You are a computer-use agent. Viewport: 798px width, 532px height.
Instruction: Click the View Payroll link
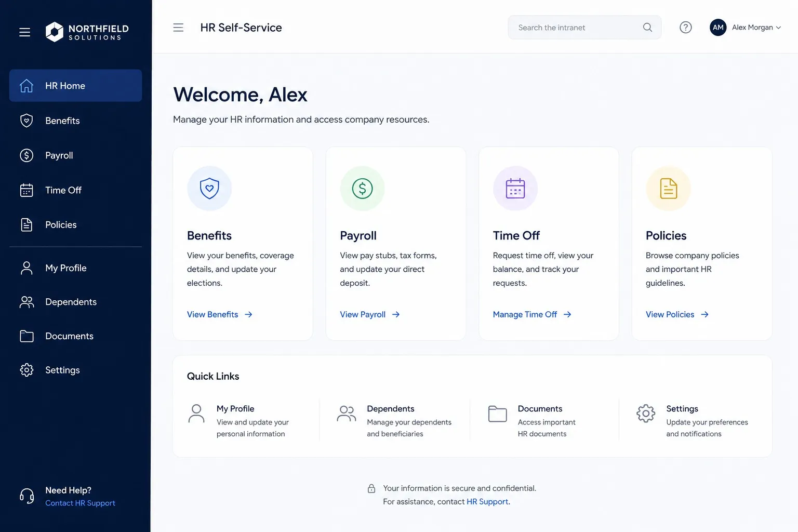pyautogui.click(x=363, y=314)
